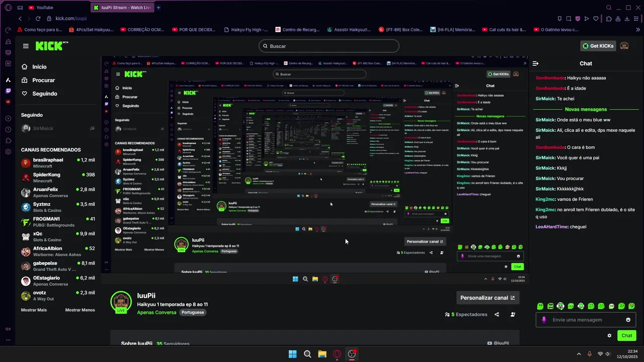Insert the angry striped emote

pyautogui.click(x=550, y=306)
